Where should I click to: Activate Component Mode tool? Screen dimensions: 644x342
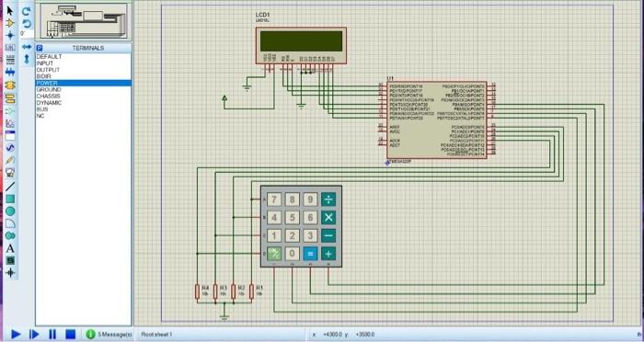coord(10,23)
